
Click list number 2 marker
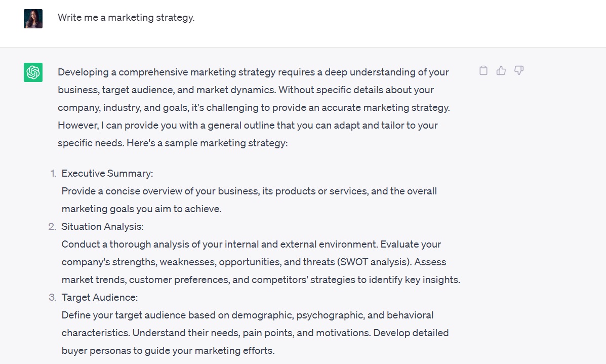coord(52,227)
